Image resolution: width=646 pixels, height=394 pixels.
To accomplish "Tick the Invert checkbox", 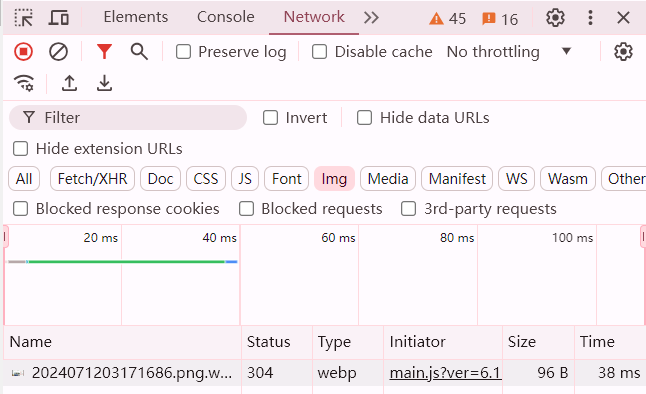I will click(x=270, y=117).
